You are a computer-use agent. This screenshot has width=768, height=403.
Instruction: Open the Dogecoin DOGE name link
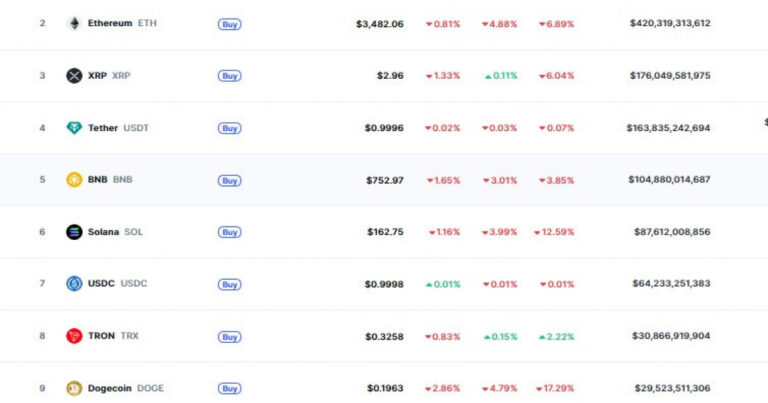tap(126, 388)
